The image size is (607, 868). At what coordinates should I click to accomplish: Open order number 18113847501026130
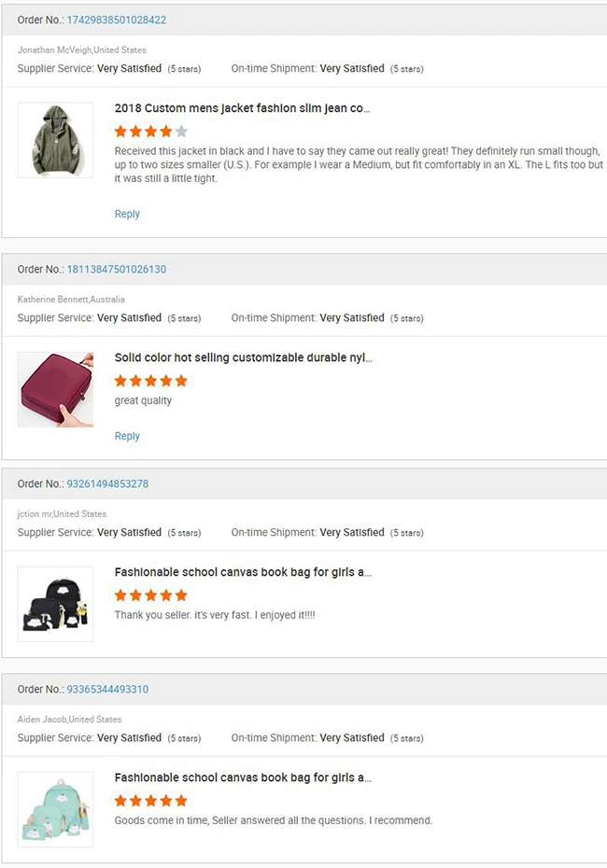[120, 269]
